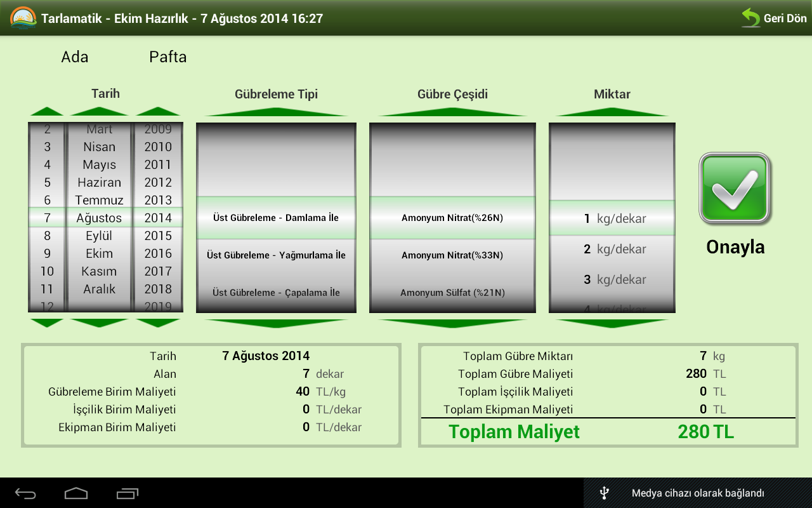Image resolution: width=812 pixels, height=508 pixels.
Task: Select day 3 in day wheel
Action: [47, 147]
